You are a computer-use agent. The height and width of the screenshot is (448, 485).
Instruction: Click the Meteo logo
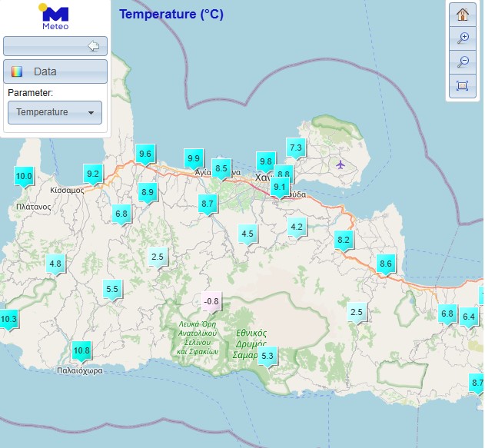tap(55, 17)
